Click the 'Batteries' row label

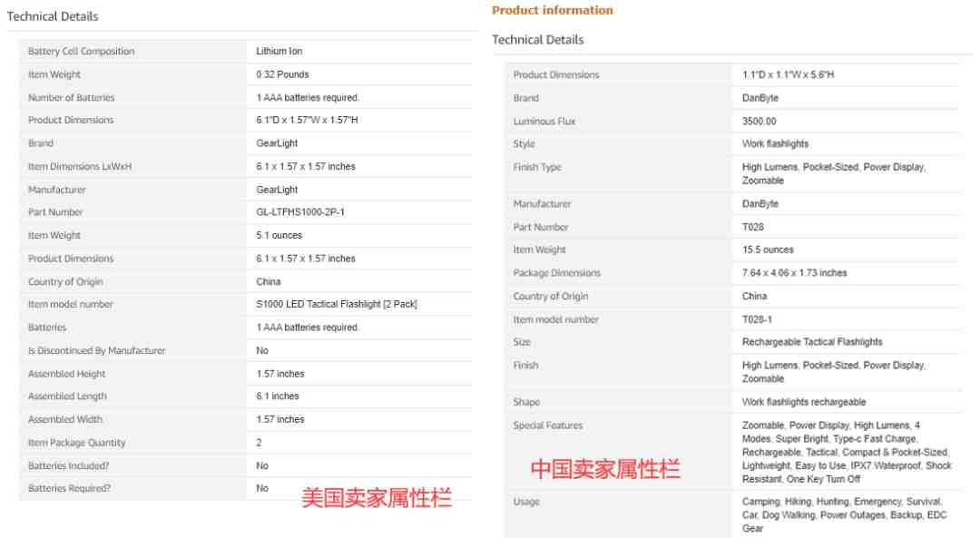tap(47, 328)
